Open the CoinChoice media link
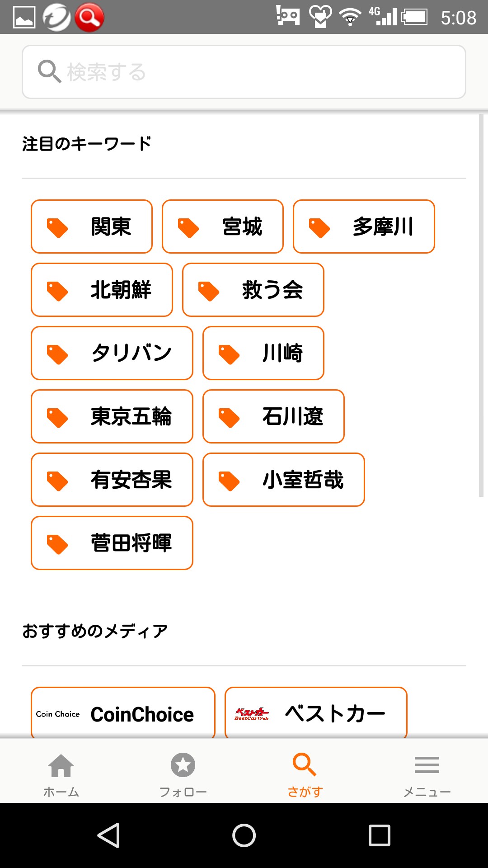Viewport: 488px width, 868px height. tap(123, 713)
